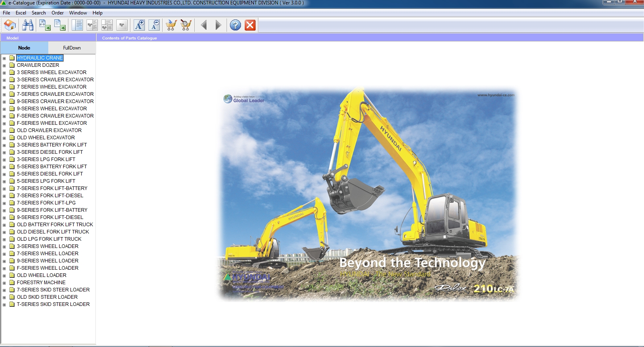Expand the 7-SERIES SKID STEER LOADER node
Image resolution: width=644 pixels, height=347 pixels.
pyautogui.click(x=4, y=290)
